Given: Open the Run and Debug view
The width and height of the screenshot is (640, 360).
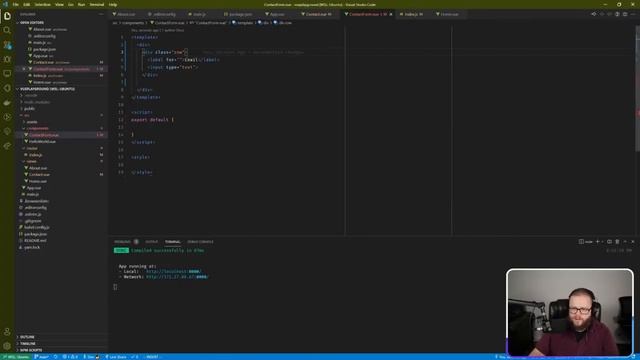Looking at the screenshot, I should (7, 59).
